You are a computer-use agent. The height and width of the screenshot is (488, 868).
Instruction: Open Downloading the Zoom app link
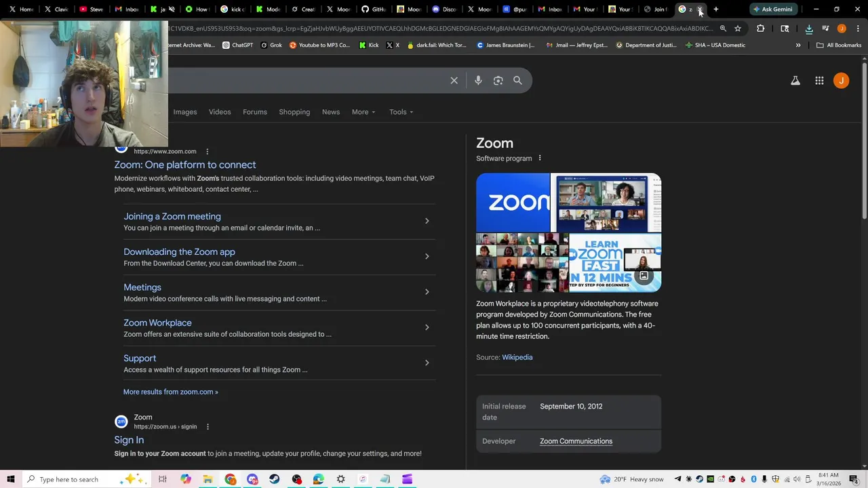(x=179, y=251)
